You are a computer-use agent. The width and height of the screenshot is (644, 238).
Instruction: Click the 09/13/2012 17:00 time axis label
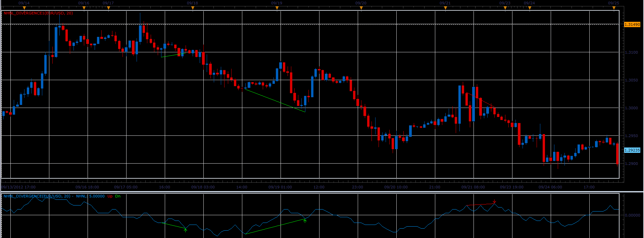pos(18,187)
